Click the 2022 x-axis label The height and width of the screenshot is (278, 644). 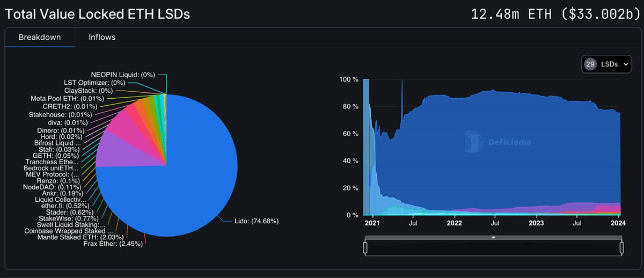pyautogui.click(x=455, y=222)
